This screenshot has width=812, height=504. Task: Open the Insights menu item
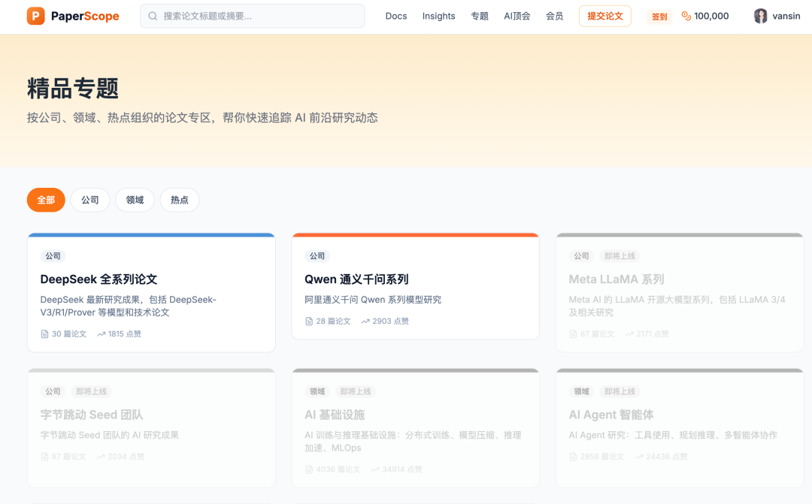pos(438,16)
